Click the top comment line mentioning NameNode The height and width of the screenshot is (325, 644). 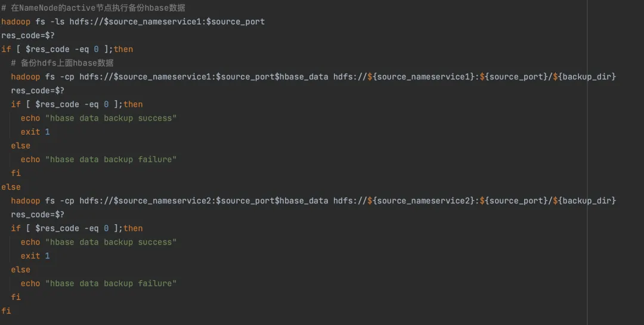click(93, 8)
